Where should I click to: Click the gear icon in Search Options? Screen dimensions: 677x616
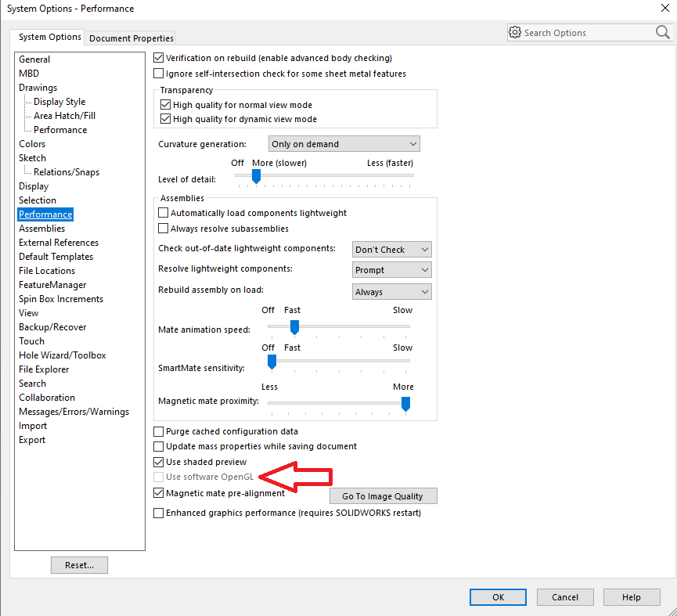[x=514, y=32]
